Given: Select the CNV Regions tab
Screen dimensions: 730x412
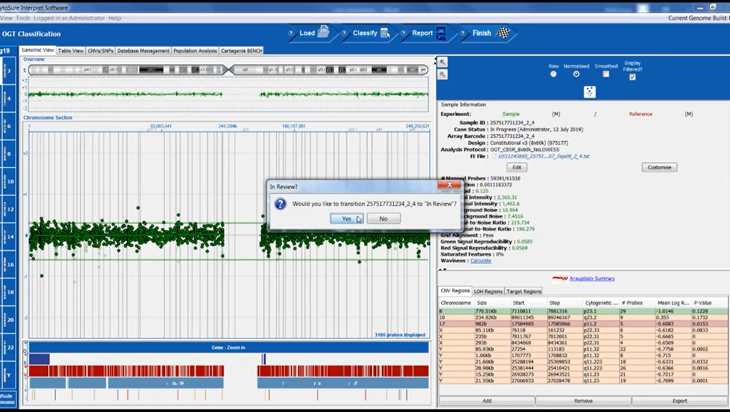Looking at the screenshot, I should coord(455,291).
